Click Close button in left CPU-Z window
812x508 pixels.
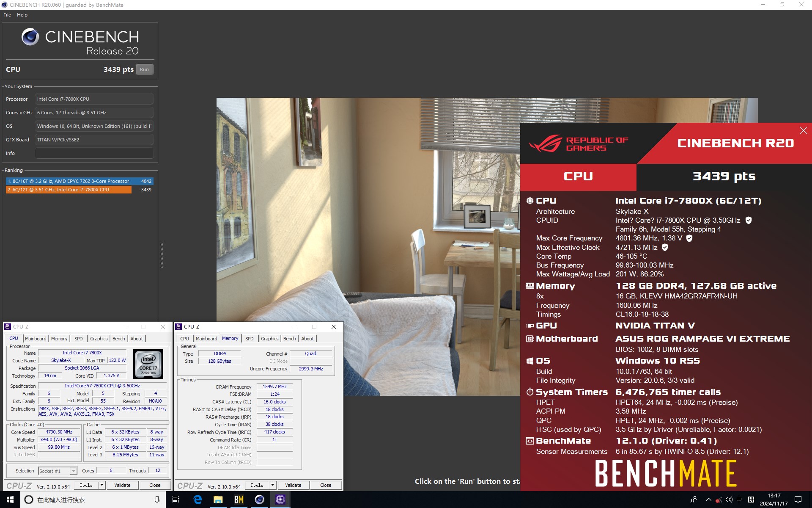click(x=155, y=485)
